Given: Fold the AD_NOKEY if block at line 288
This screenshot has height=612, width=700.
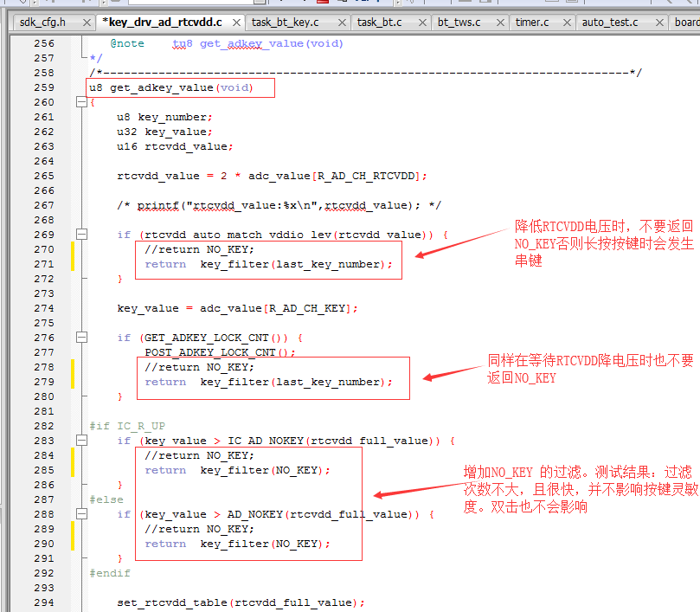Looking at the screenshot, I should coord(81,514).
